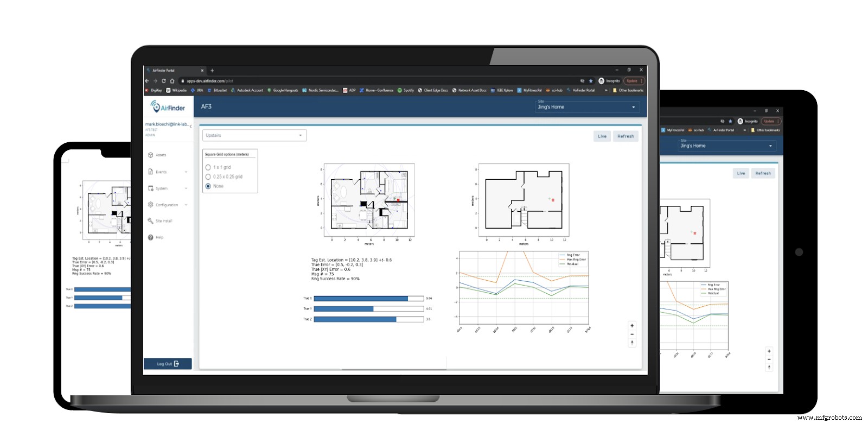The height and width of the screenshot is (423, 868).
Task: Select the None grid option
Action: pyautogui.click(x=208, y=186)
